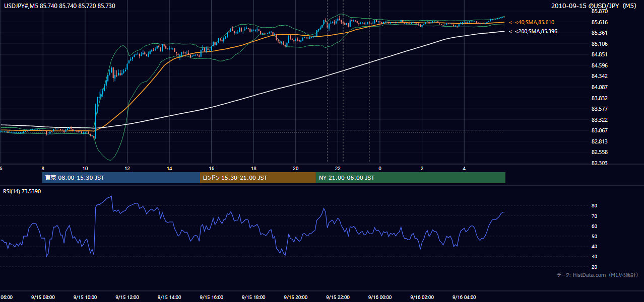The image size is (644, 302).
Task: Click hour label 10 under price chart
Action: (85, 168)
